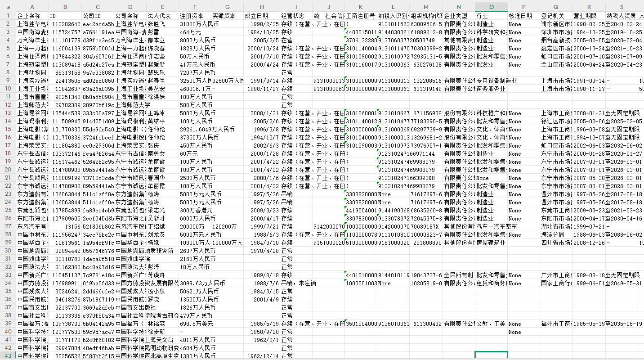This screenshot has width=644, height=360.
Task: Select the cell '31000万人民币'
Action: click(x=195, y=24)
